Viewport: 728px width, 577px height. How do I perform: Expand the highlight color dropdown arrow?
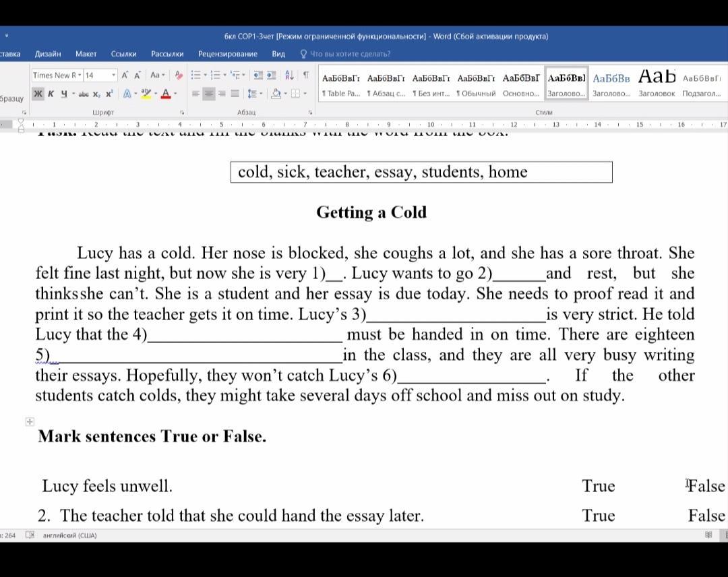tap(156, 94)
